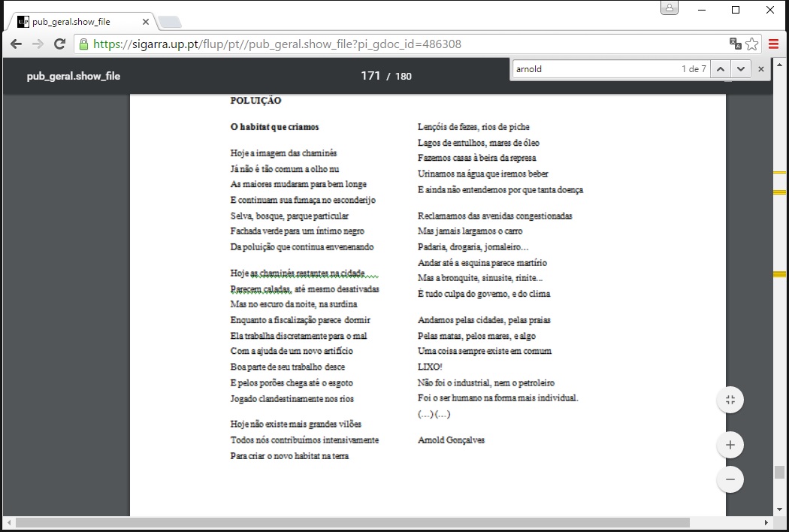789x532 pixels.
Task: Click 'Andamos pelas cidades, pelas praias'
Action: [484, 320]
